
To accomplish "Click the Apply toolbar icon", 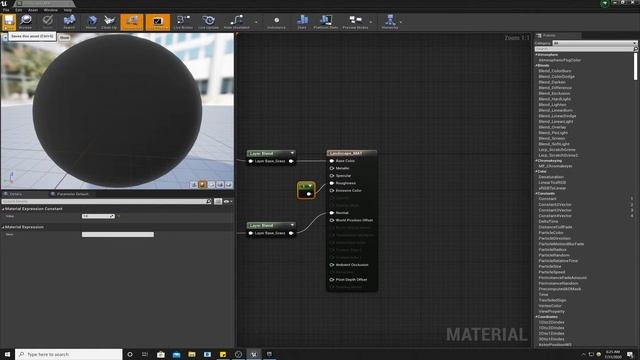I will [x=48, y=22].
